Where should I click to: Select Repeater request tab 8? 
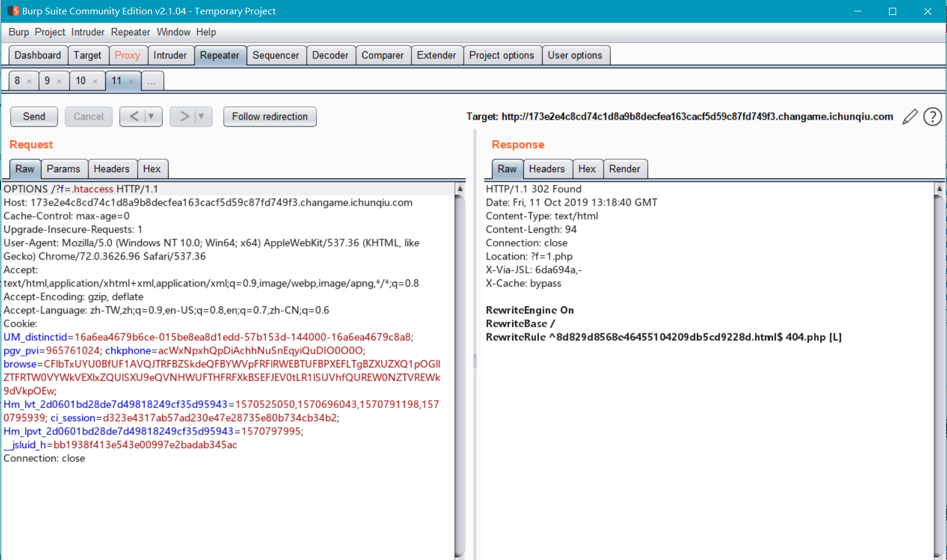pyautogui.click(x=17, y=81)
